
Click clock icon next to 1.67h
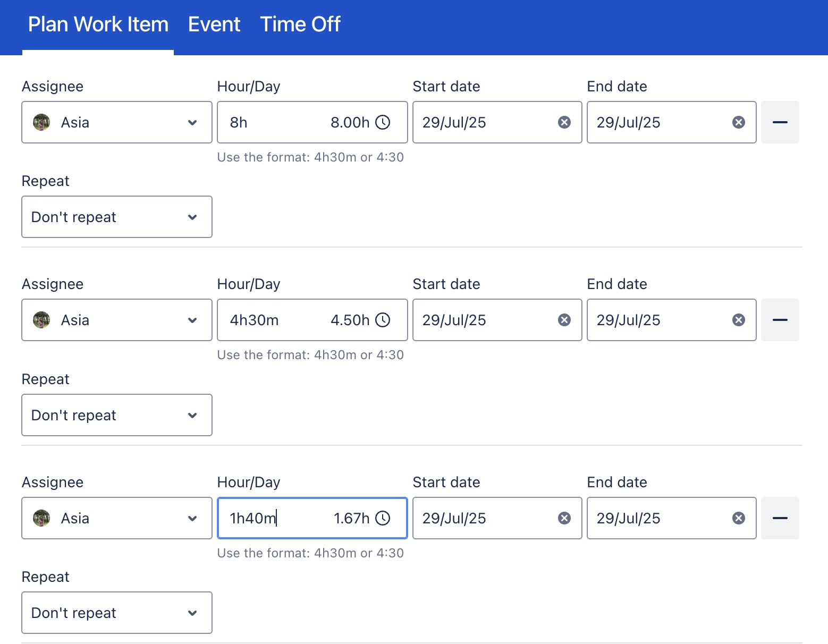(x=383, y=518)
